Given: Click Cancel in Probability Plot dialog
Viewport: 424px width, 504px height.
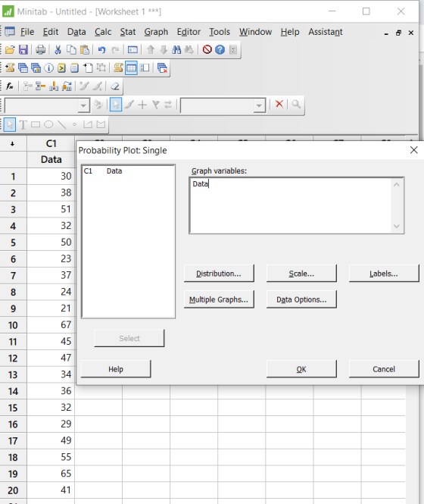Looking at the screenshot, I should pyautogui.click(x=384, y=369).
